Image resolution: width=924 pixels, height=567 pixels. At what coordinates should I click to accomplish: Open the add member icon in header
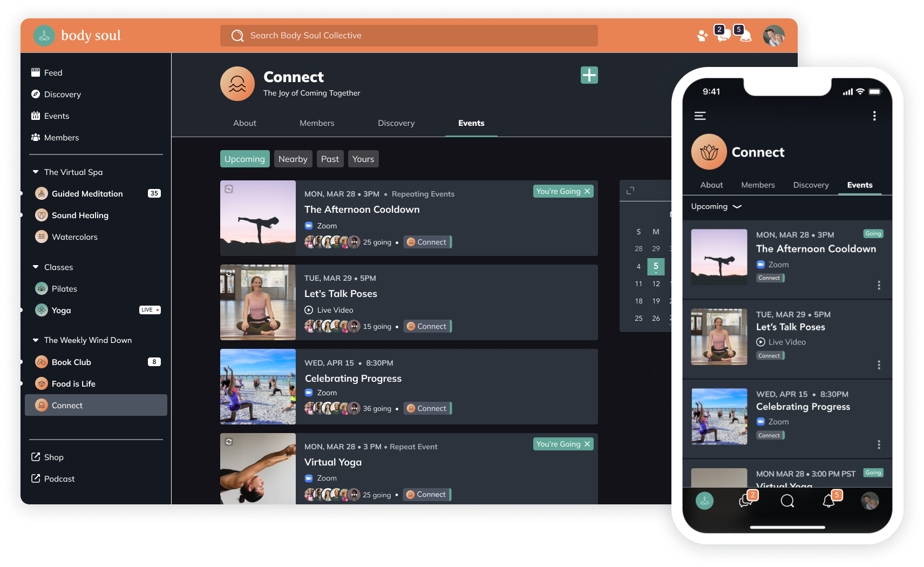[x=702, y=36]
